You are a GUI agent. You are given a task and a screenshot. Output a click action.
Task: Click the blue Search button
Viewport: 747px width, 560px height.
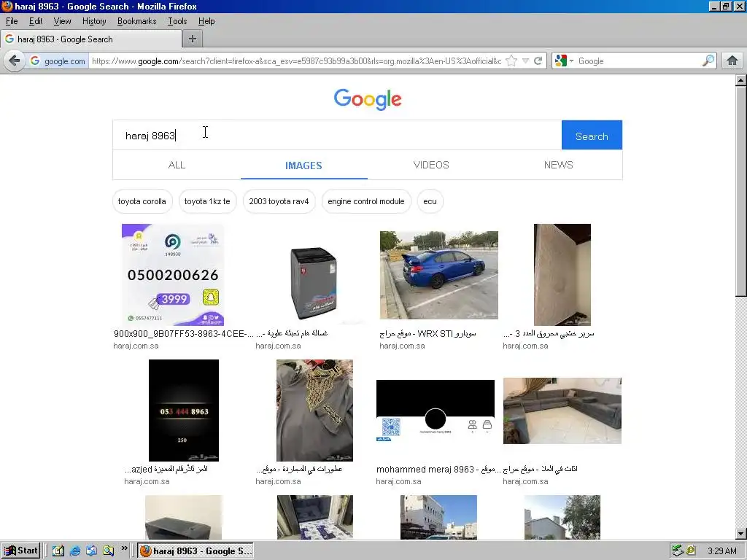tap(592, 135)
